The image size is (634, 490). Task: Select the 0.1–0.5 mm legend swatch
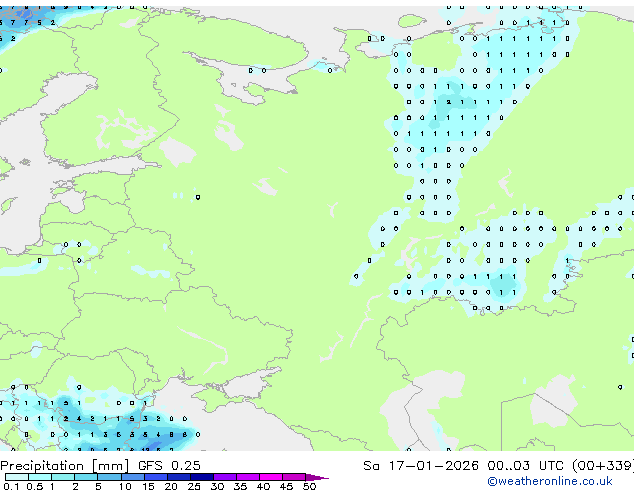point(17,477)
